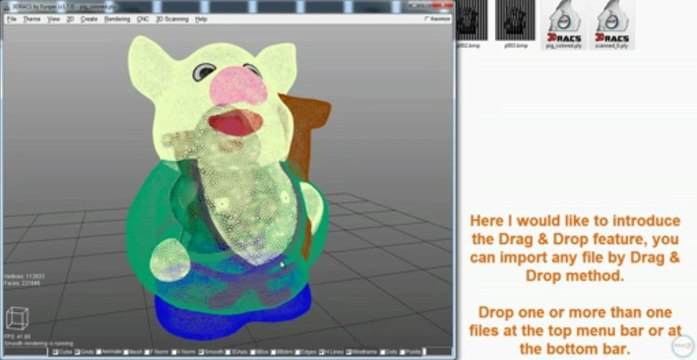Enable the Points checkbox
Screen dimensions: 697x360
pyautogui.click(x=402, y=352)
